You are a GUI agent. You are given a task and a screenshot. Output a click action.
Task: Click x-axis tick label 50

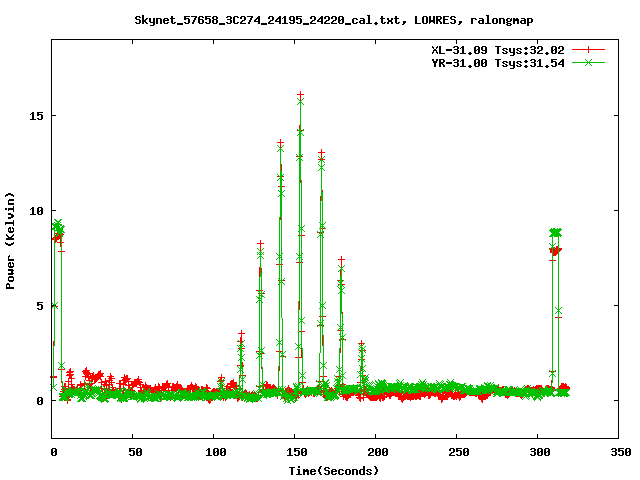(x=135, y=452)
